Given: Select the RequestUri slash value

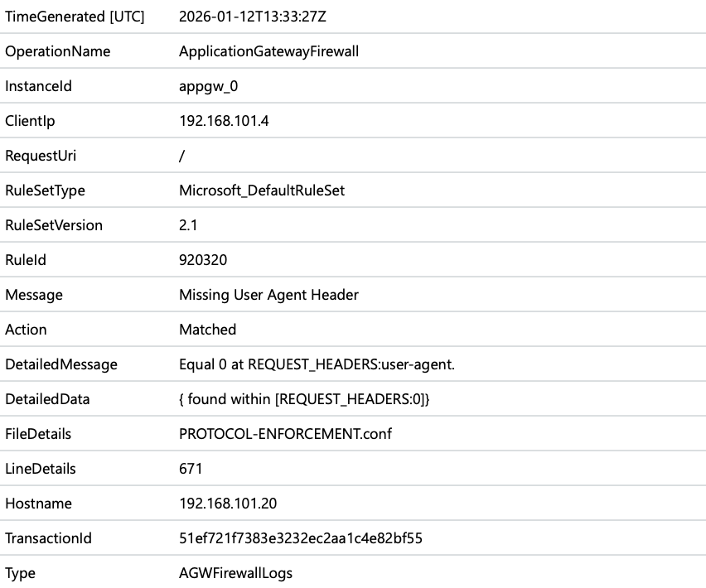Looking at the screenshot, I should pos(182,157).
